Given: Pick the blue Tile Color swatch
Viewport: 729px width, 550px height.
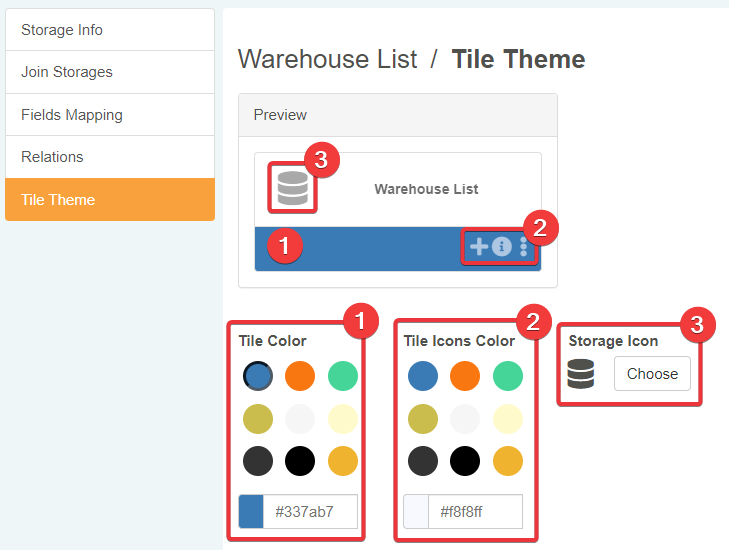Looking at the screenshot, I should coord(258,376).
